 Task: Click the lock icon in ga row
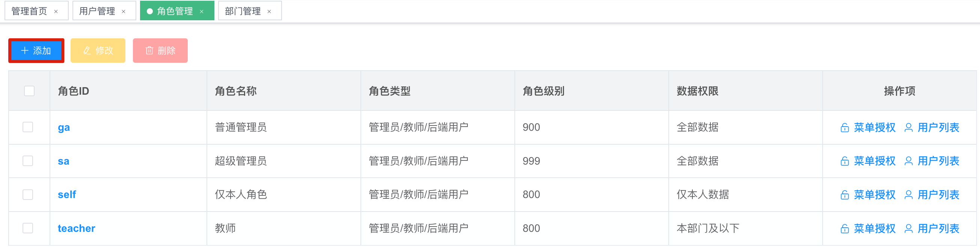[x=844, y=128]
